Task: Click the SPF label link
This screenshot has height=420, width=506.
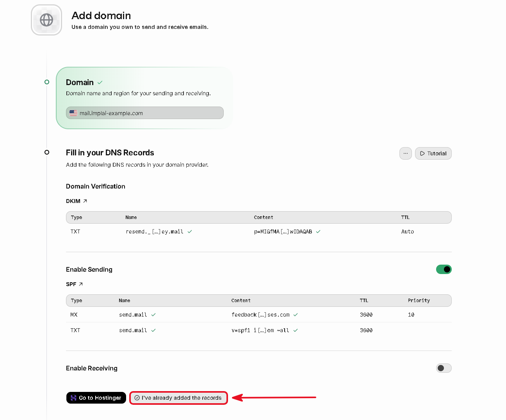Action: 71,284
